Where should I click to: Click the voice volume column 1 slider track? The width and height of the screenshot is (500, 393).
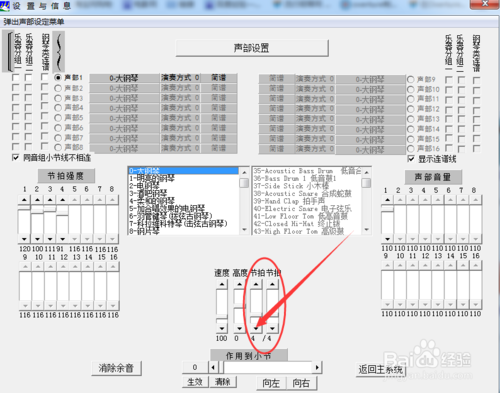[x=387, y=220]
